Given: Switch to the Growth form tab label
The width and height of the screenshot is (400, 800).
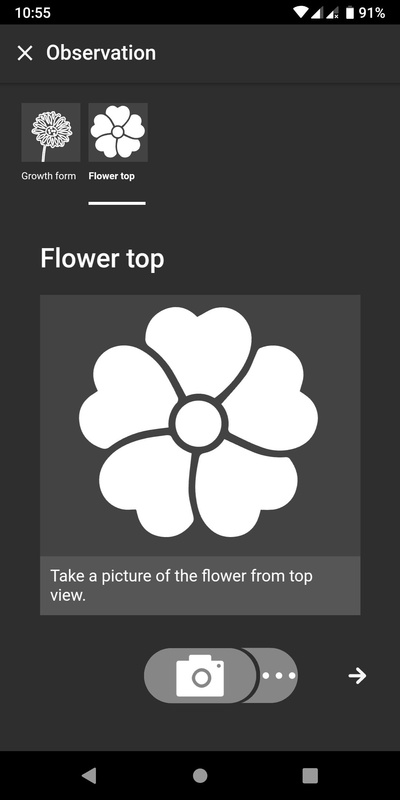Looking at the screenshot, I should pos(48,176).
